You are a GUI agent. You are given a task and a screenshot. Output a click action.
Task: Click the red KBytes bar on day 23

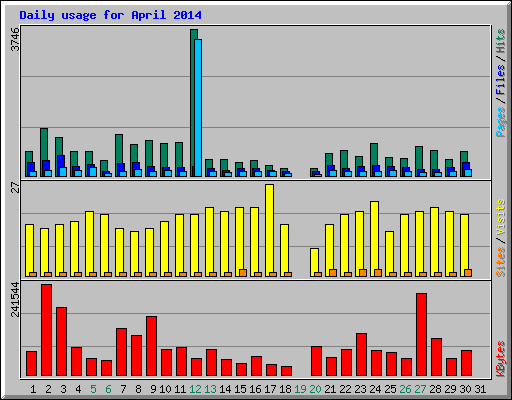click(362, 354)
